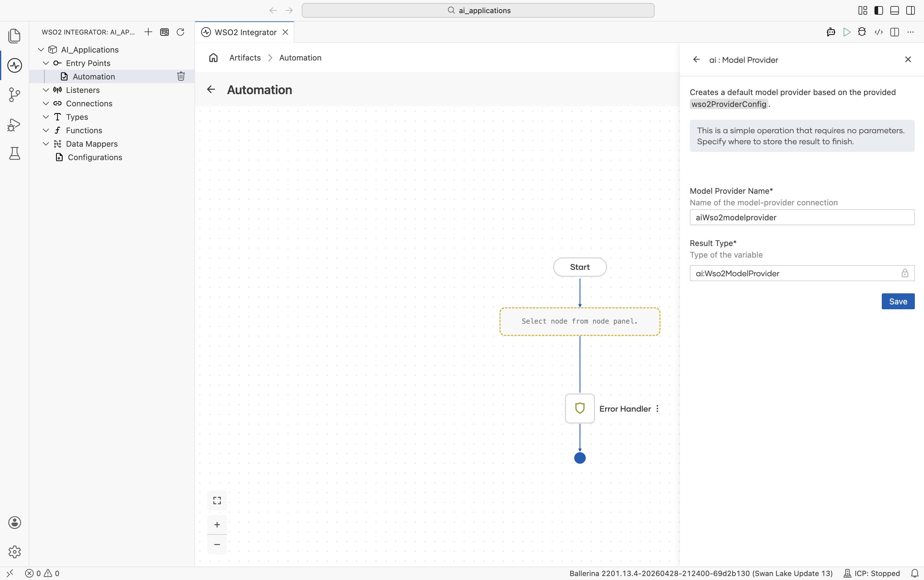Expand the Listeners section

click(46, 90)
